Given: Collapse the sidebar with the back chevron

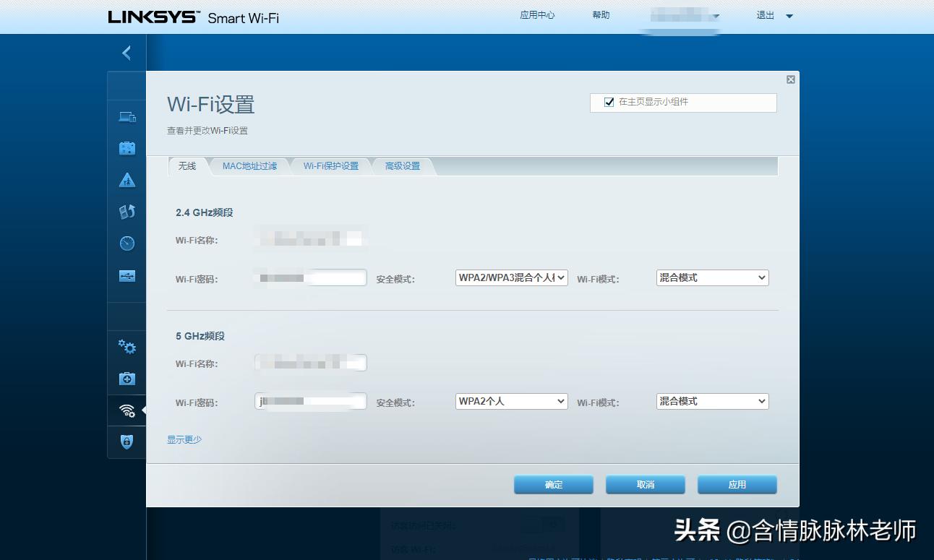Looking at the screenshot, I should click(127, 53).
